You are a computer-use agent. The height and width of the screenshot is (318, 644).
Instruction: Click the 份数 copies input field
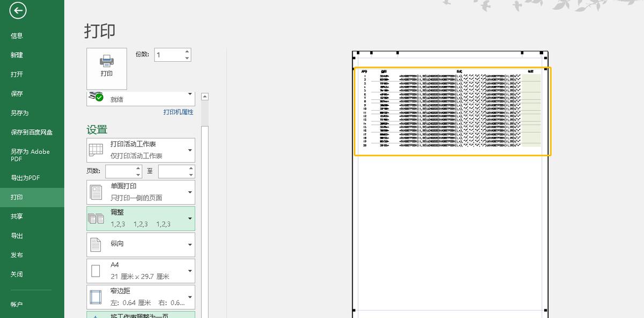(169, 55)
